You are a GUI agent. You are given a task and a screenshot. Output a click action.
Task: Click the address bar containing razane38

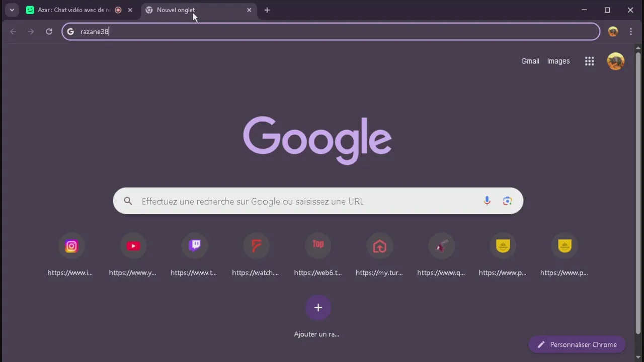[331, 32]
